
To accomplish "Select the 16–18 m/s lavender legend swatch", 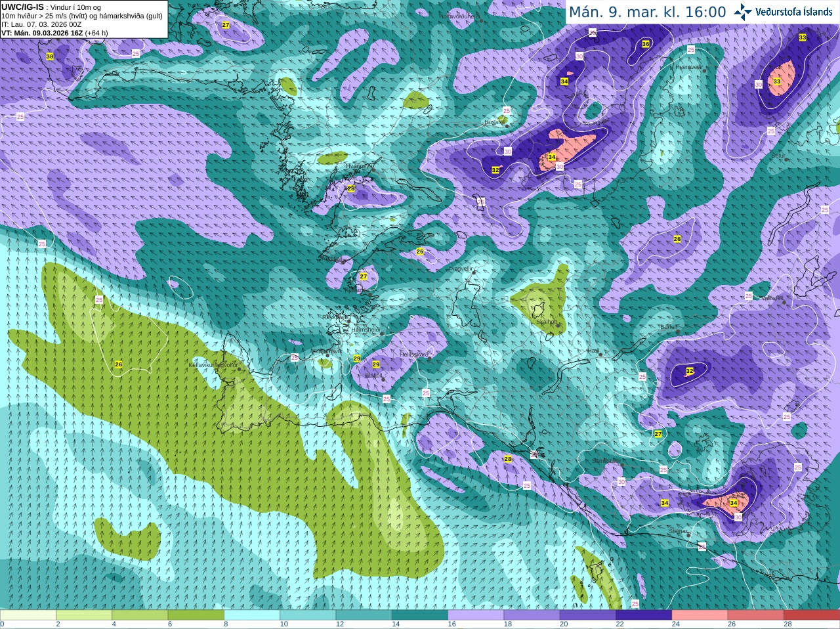I will pyautogui.click(x=476, y=615).
